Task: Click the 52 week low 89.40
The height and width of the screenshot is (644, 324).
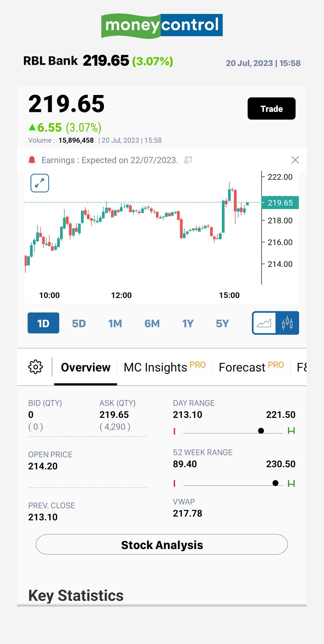Action: [x=185, y=464]
